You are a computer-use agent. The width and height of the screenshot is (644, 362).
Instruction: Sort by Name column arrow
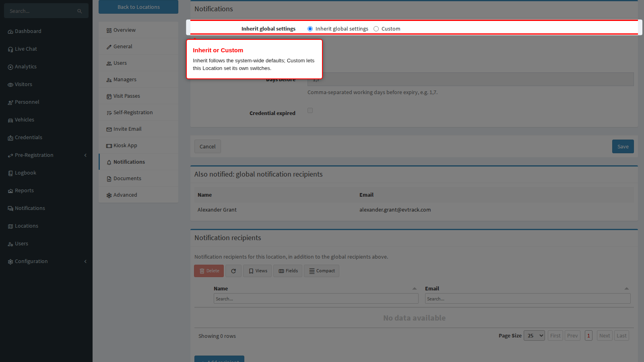pyautogui.click(x=415, y=288)
